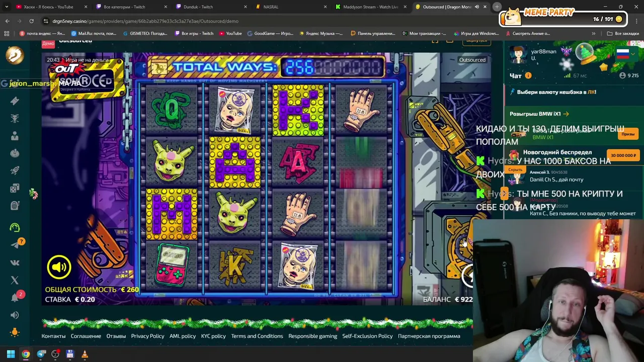The width and height of the screenshot is (644, 362).
Task: Open the Панель управления bookmark
Action: coord(373,34)
